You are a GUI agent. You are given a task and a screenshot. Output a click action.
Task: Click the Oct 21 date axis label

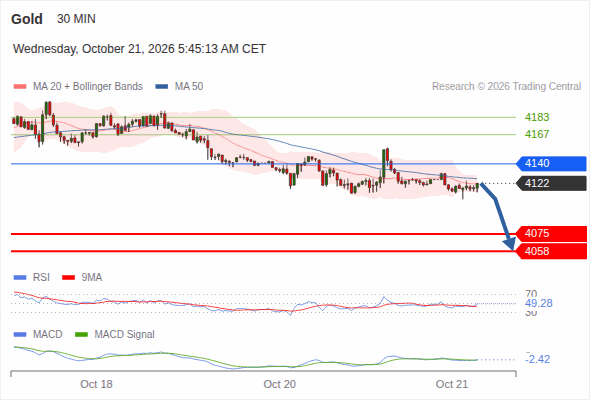pos(452,384)
